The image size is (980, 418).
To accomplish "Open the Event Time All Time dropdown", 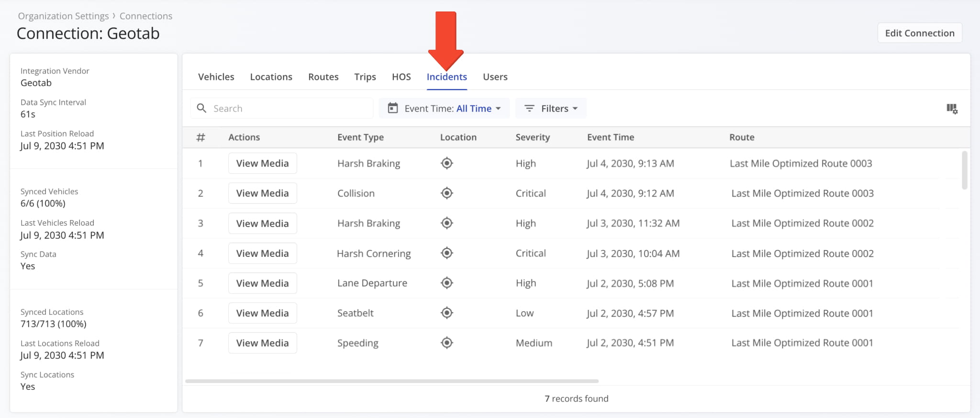I will pyautogui.click(x=444, y=109).
